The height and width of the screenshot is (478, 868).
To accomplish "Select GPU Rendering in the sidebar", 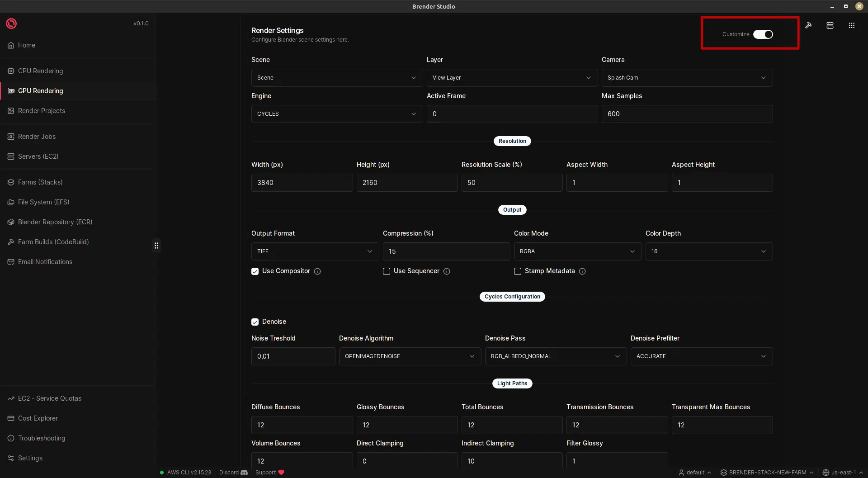I will 41,90.
